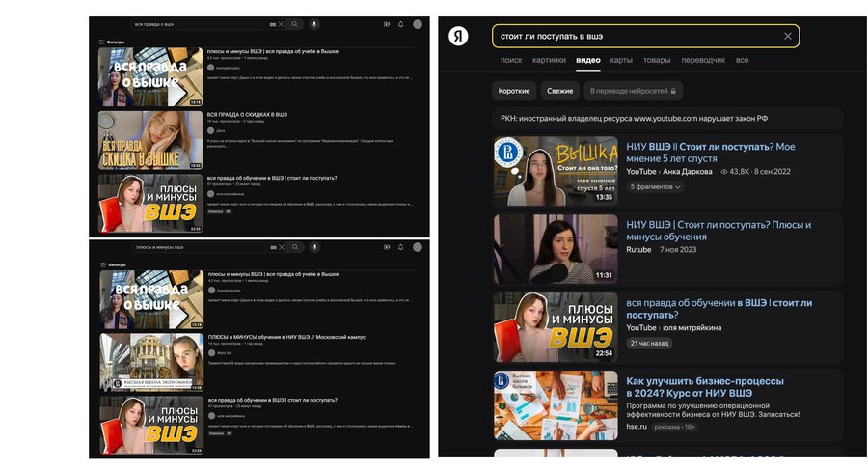868x473 pixels.
Task: Click the 'hse.ru' ad source link
Action: point(637,426)
